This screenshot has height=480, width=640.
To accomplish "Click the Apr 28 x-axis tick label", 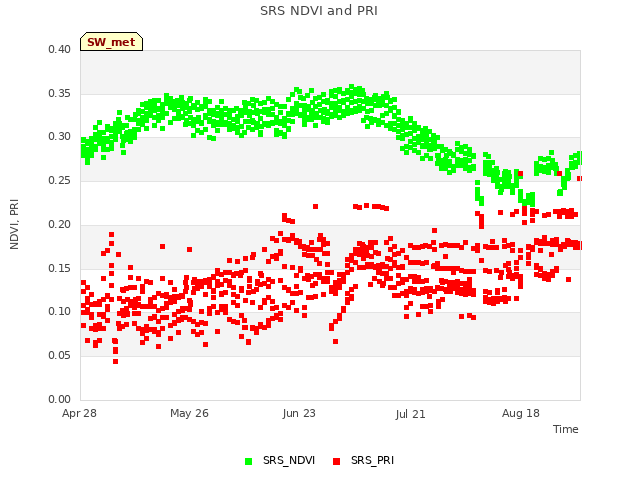I will (79, 413).
